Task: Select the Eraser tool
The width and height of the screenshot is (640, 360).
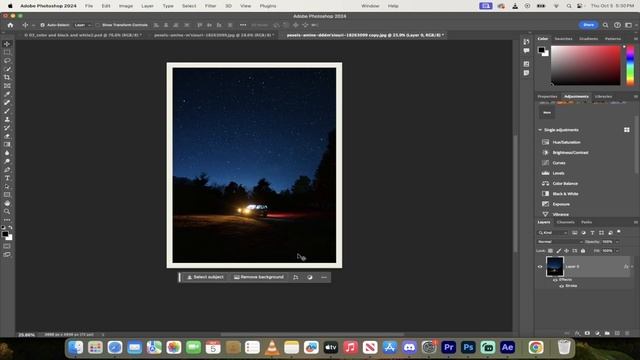Action: click(x=7, y=136)
